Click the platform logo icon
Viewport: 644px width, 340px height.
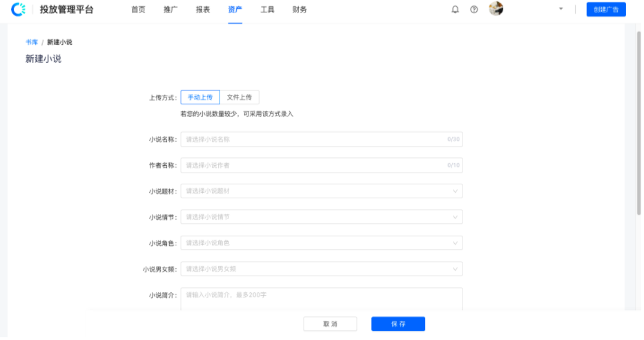[x=18, y=9]
